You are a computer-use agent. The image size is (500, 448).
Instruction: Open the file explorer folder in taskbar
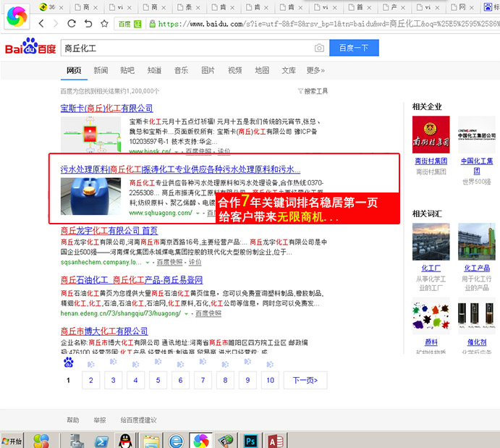(151, 441)
